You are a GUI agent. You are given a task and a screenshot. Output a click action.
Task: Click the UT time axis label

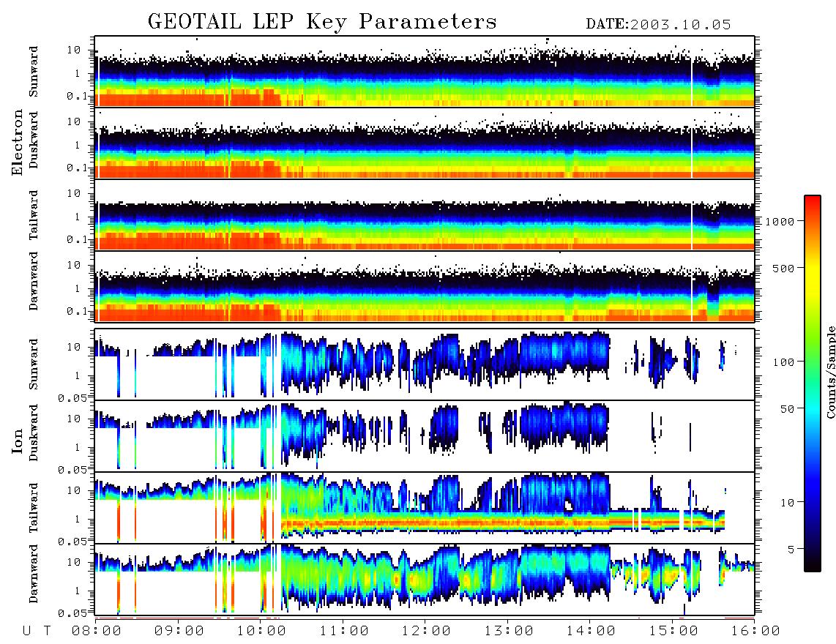click(x=37, y=631)
